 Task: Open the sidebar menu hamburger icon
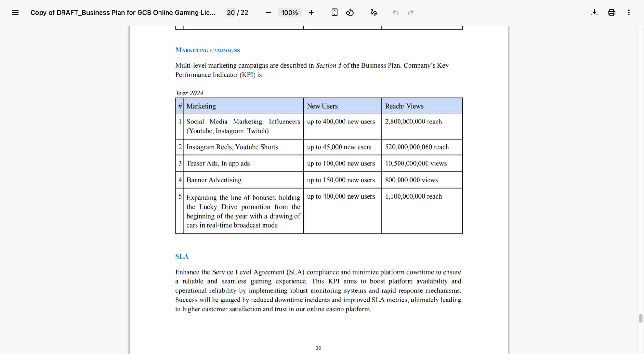click(15, 13)
